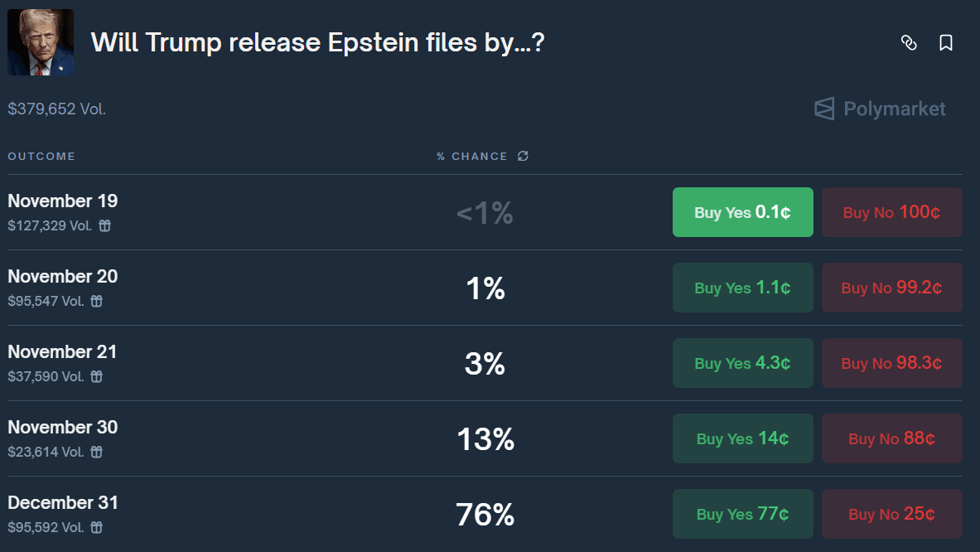Buy Yes at 4.3¢ for November 21
The image size is (980, 552).
click(742, 363)
